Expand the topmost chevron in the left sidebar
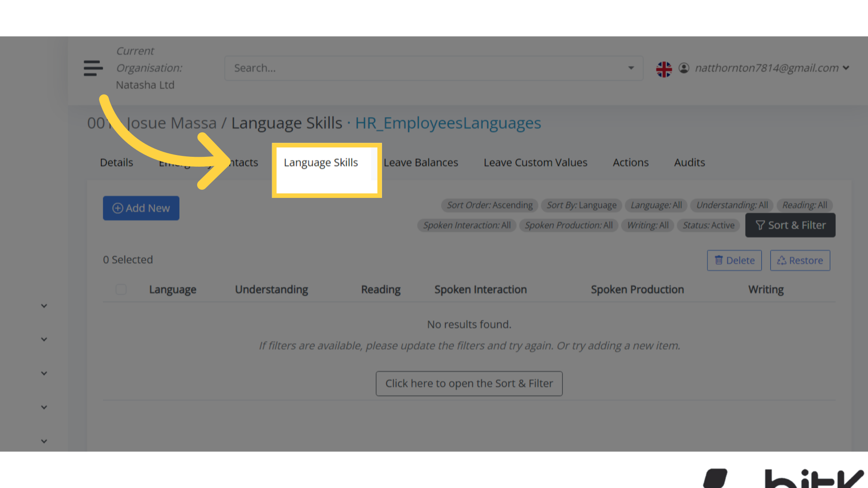 click(x=44, y=305)
